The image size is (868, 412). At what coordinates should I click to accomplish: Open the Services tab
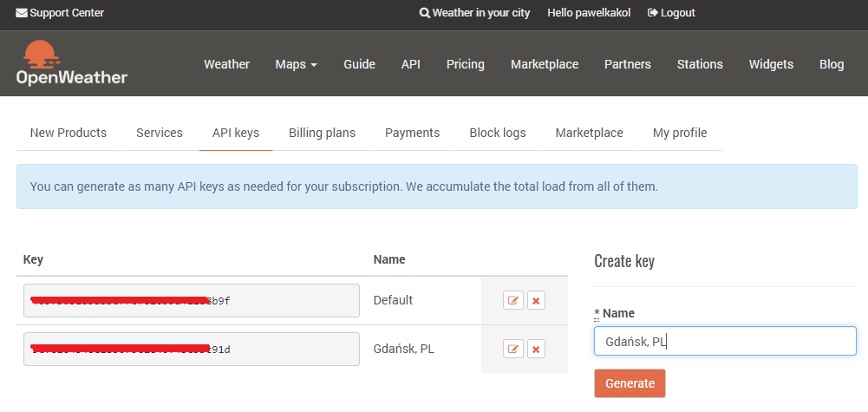(x=160, y=133)
